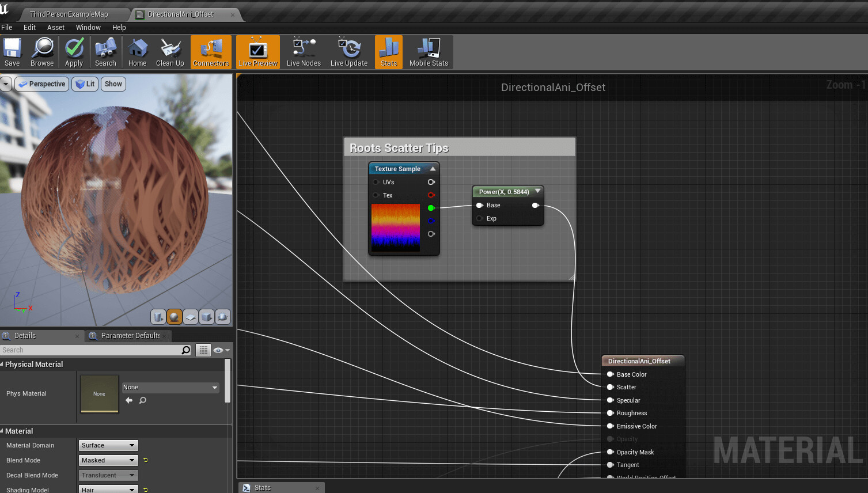Click the Show button in the preview viewport

[113, 84]
